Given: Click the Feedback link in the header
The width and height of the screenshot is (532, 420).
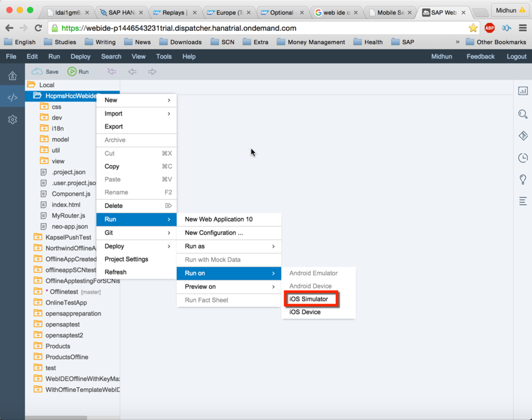Looking at the screenshot, I should pyautogui.click(x=481, y=56).
